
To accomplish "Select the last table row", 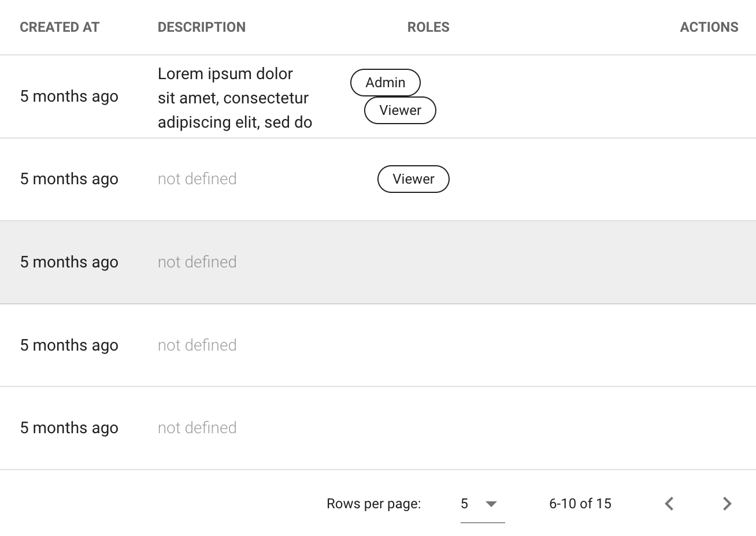I will click(x=378, y=427).
